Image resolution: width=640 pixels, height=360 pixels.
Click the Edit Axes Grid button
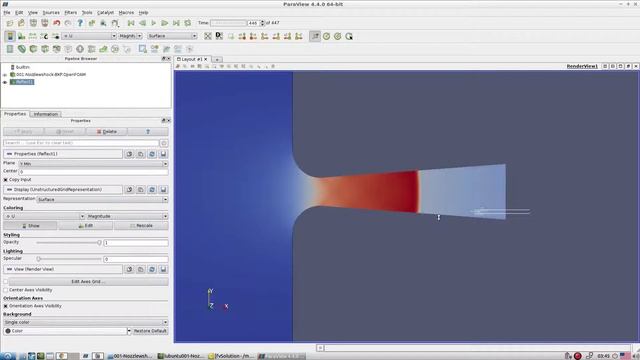point(88,282)
